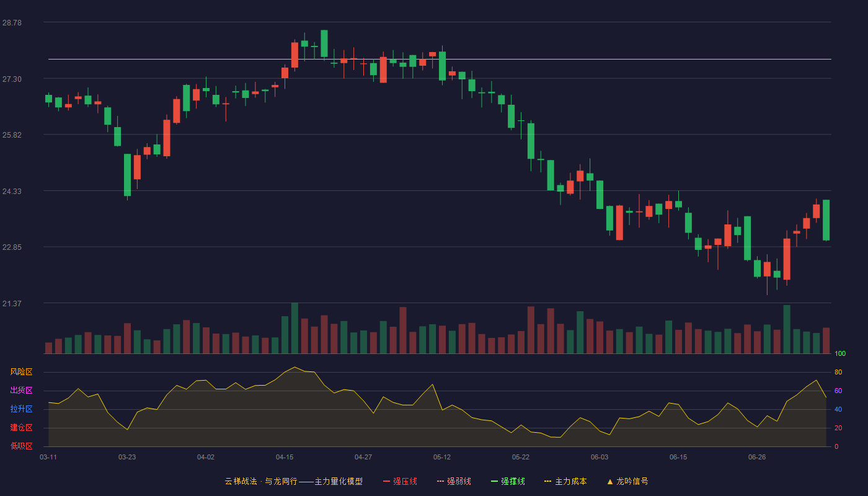Click the 06-03 date axis label

(x=600, y=457)
